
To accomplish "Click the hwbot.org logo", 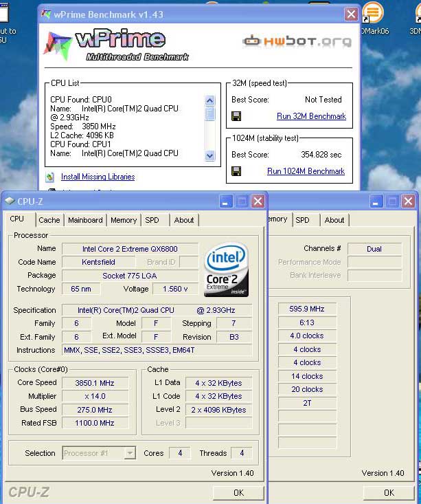I will pos(297,41).
